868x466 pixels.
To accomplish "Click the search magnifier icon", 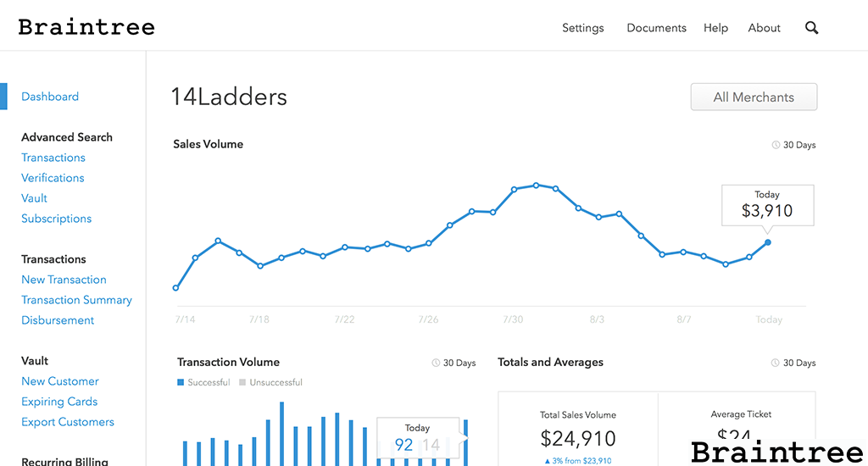I will click(x=811, y=28).
